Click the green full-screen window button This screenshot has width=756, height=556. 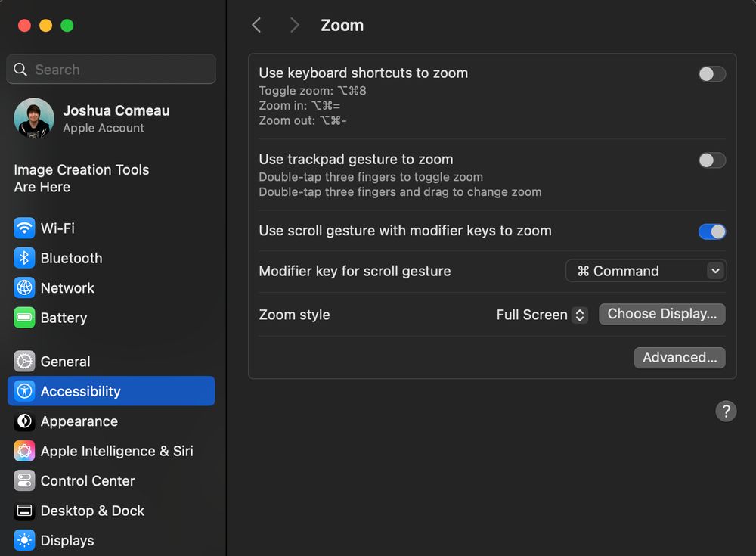tap(67, 26)
